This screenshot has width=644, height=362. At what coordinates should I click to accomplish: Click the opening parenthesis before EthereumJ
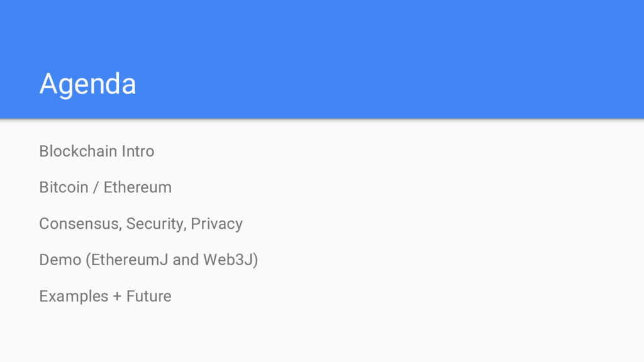tap(88, 260)
